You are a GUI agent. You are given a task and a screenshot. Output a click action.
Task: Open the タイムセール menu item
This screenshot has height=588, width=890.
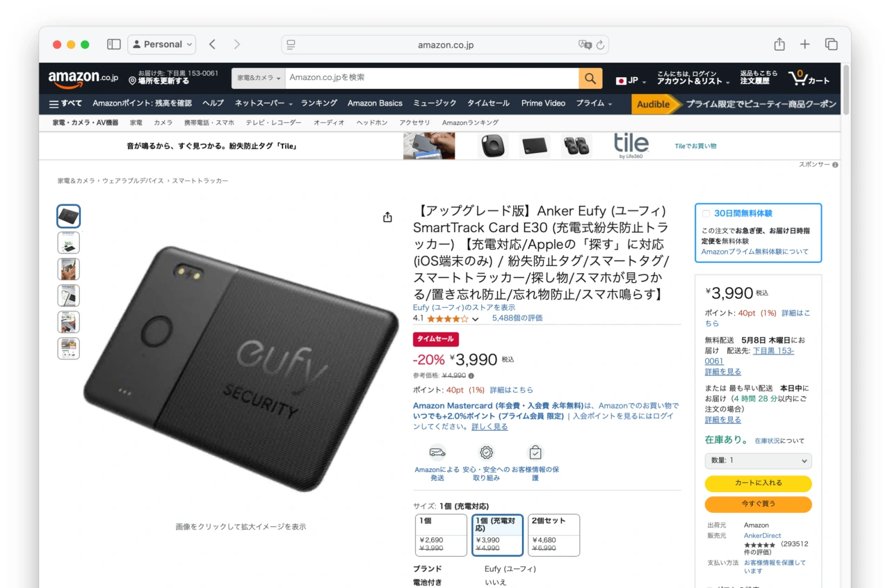488,103
